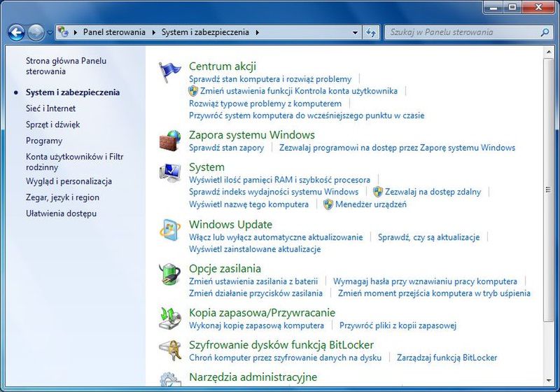
Task: Click Zezwalaj programowi na dostęp przez Zaporę
Action: 397,148
